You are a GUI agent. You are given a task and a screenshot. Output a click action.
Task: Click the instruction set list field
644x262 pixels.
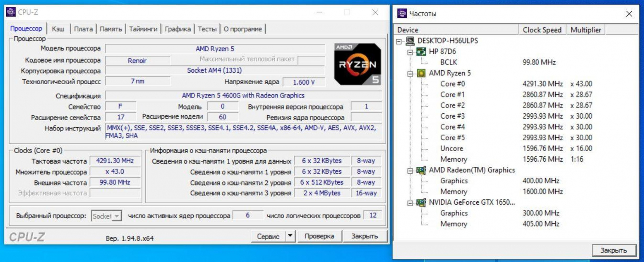point(243,132)
